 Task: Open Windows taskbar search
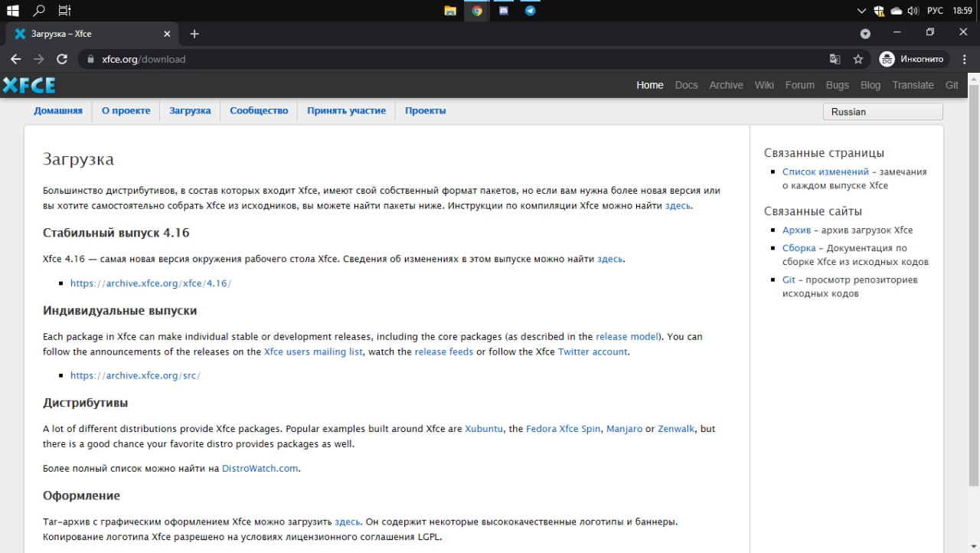coord(38,11)
